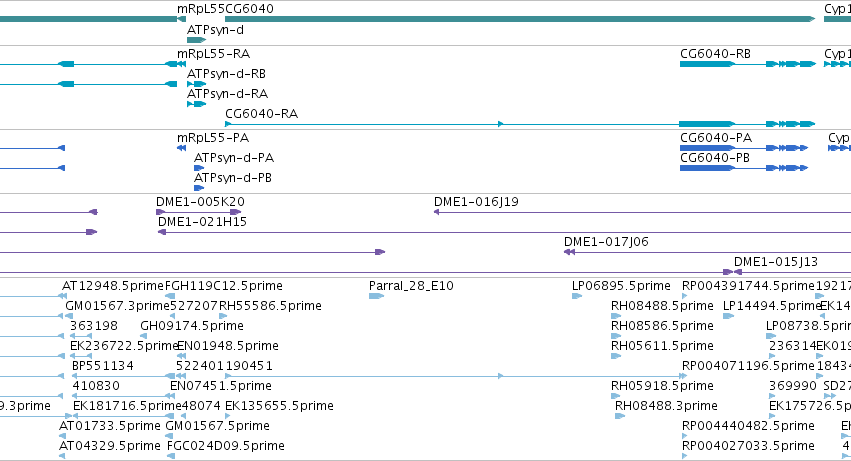Click the RP004027033.5prime EST label
Screen dimensions: 851x461
click(x=748, y=447)
